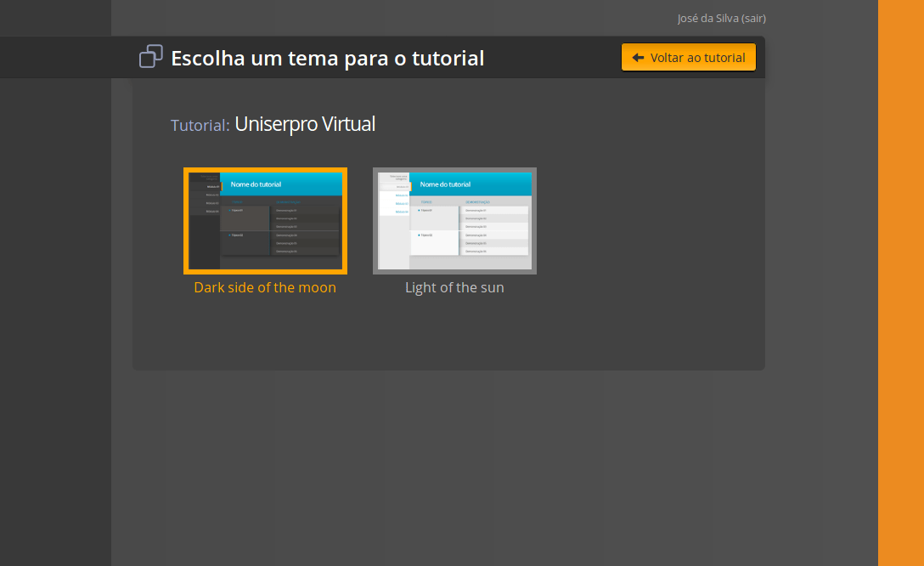
Task: Choose the Light of the sun thumbnail
Action: tap(454, 221)
